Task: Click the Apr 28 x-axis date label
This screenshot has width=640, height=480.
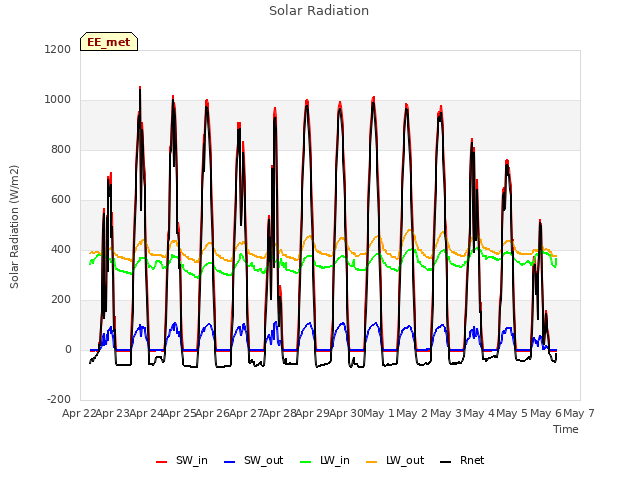Action: [x=279, y=413]
